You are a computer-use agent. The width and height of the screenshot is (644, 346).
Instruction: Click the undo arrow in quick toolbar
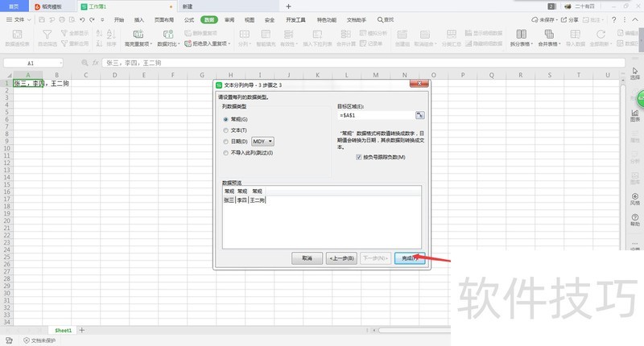(x=82, y=19)
